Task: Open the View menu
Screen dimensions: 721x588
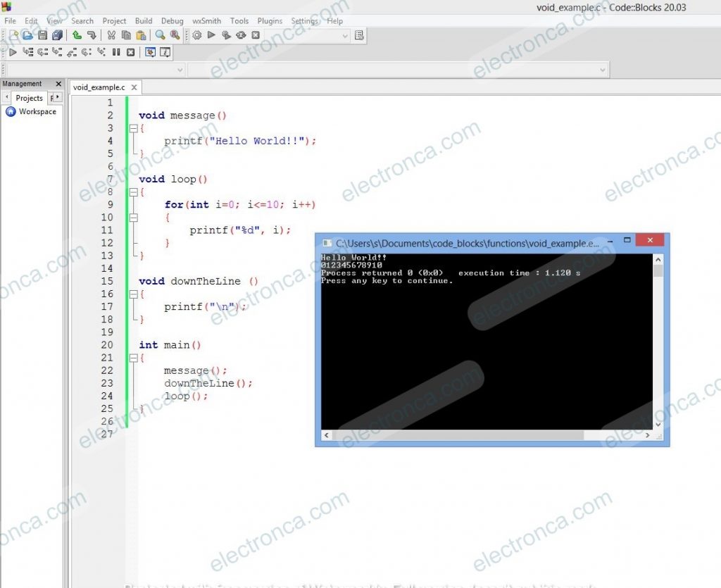Action: point(54,21)
